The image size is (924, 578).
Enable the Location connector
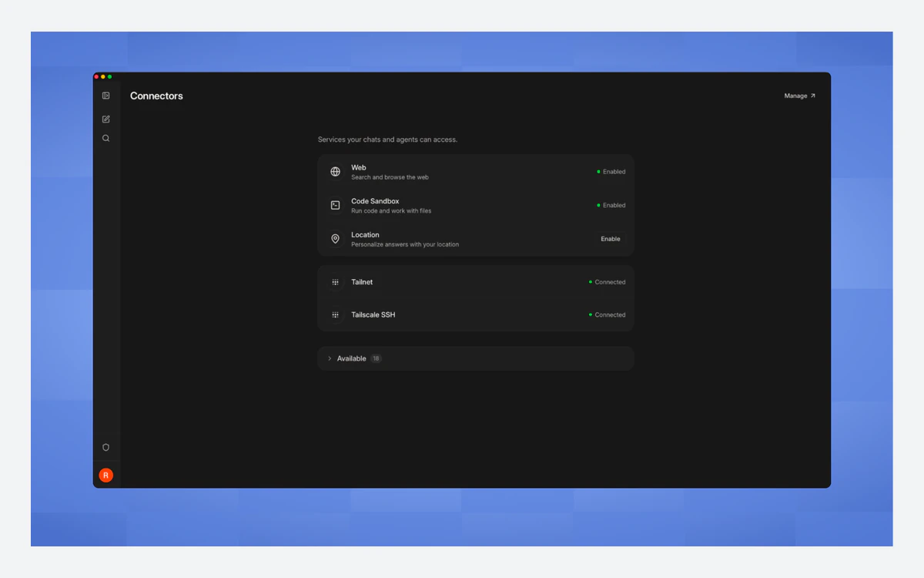coord(611,239)
